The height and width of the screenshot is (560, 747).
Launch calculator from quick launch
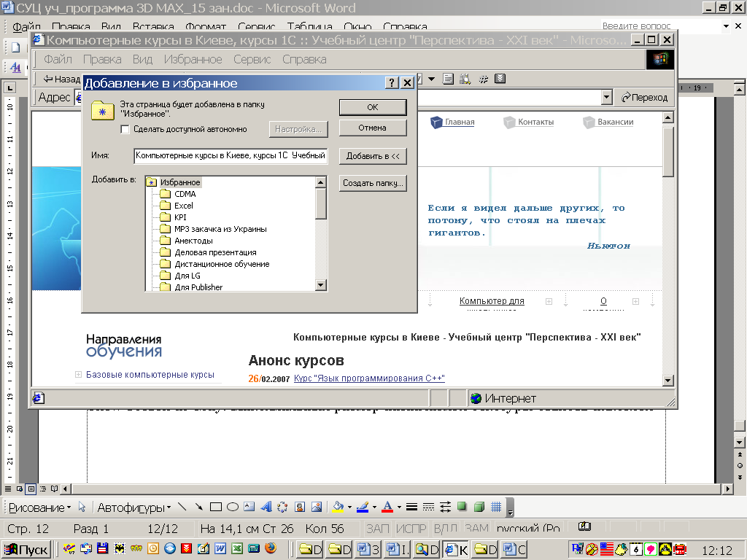point(253,548)
